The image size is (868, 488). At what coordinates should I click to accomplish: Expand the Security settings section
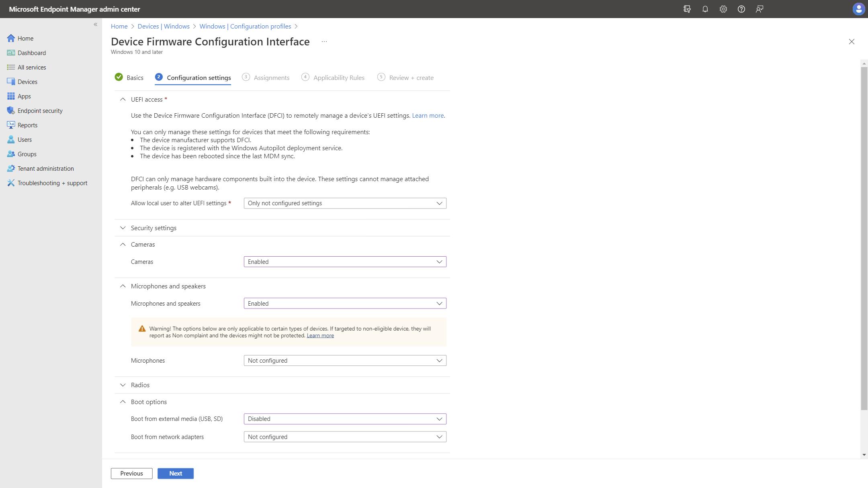point(154,228)
